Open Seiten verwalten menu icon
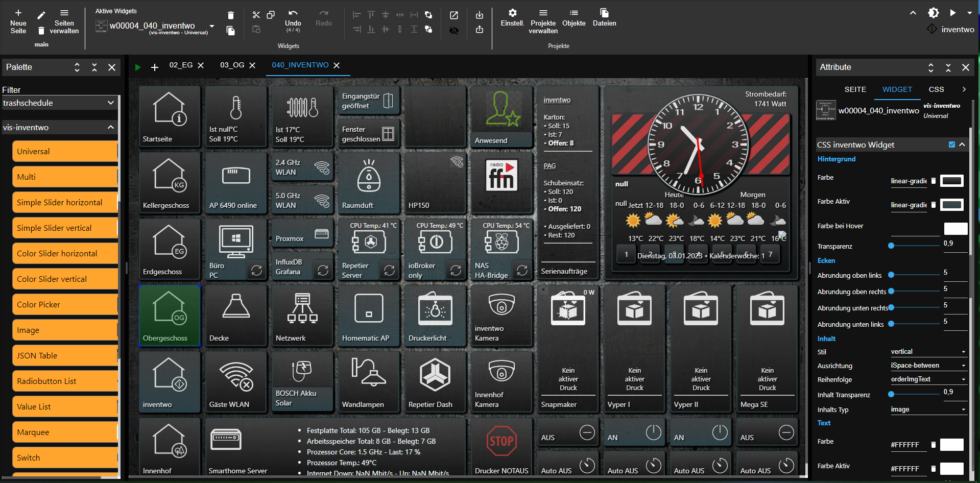 [64, 13]
